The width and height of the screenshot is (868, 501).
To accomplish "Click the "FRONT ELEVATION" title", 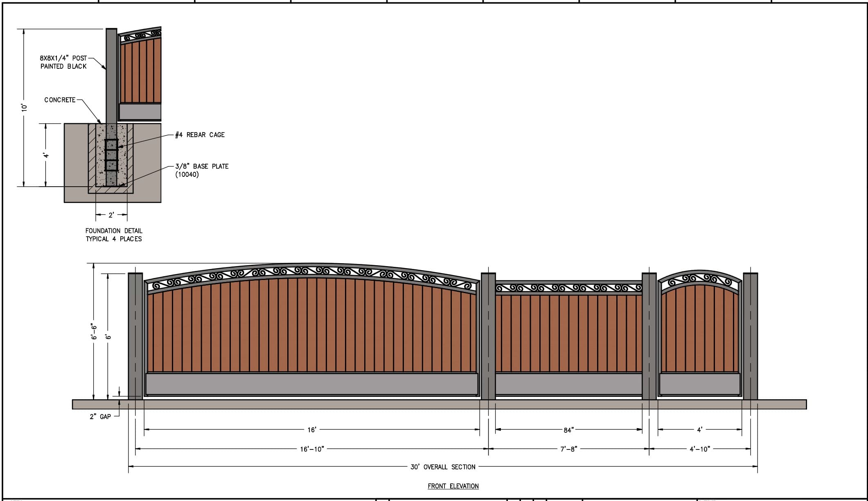I will pos(453,486).
